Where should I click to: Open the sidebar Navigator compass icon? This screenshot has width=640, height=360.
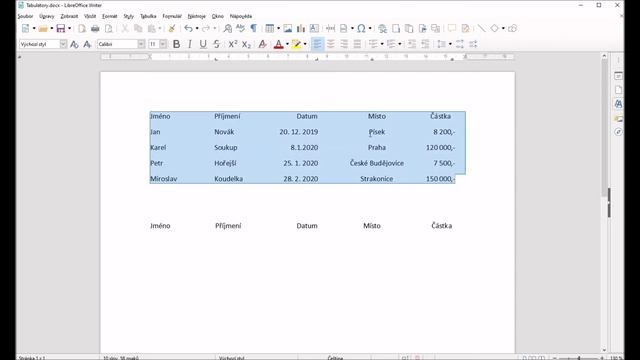pyautogui.click(x=618, y=132)
